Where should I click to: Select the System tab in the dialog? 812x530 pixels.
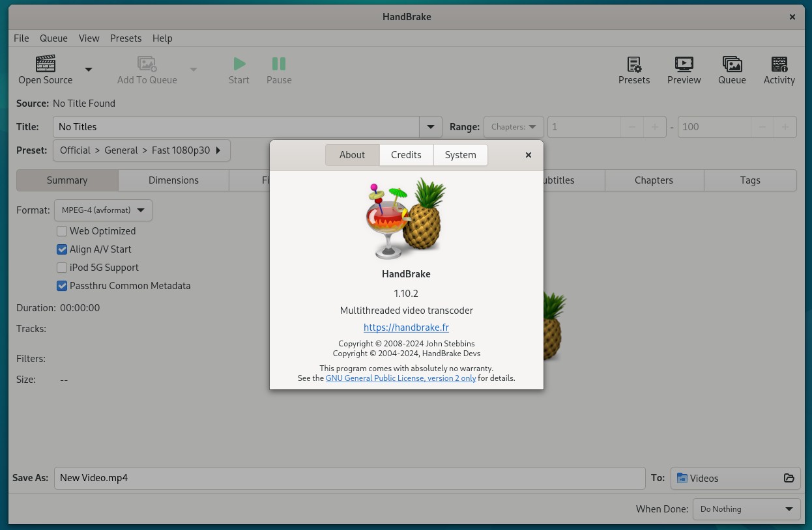point(461,155)
